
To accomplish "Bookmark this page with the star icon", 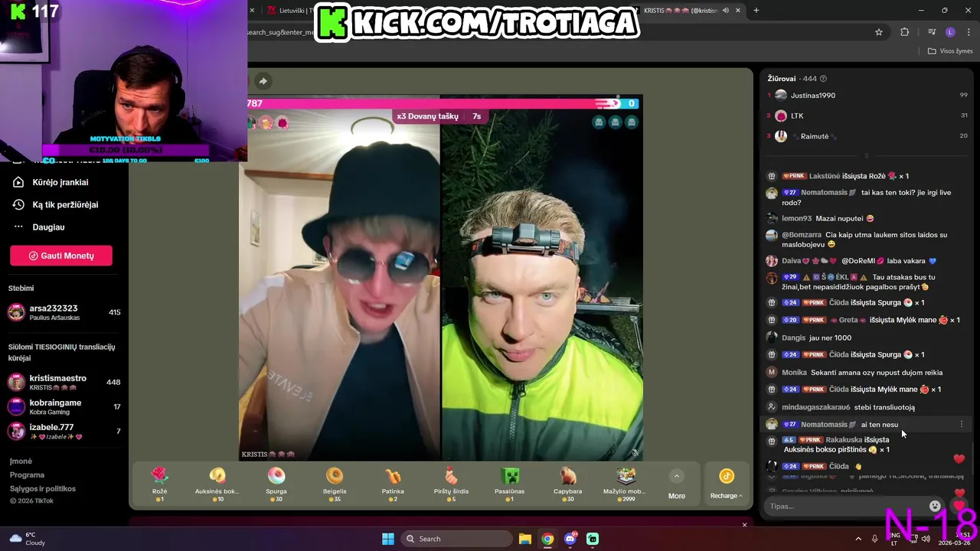I will tap(879, 32).
